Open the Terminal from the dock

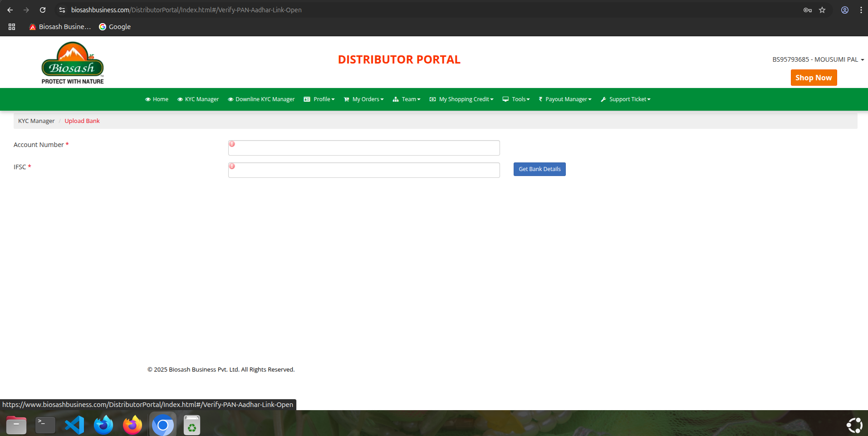pos(45,425)
